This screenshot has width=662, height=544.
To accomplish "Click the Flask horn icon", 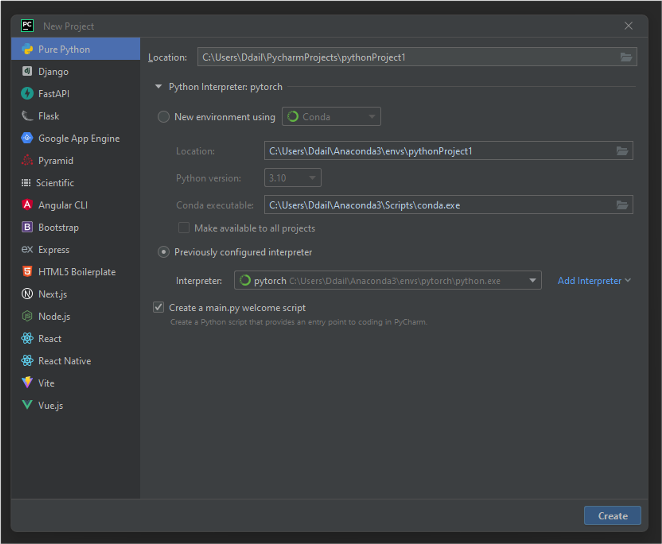I will pos(27,116).
